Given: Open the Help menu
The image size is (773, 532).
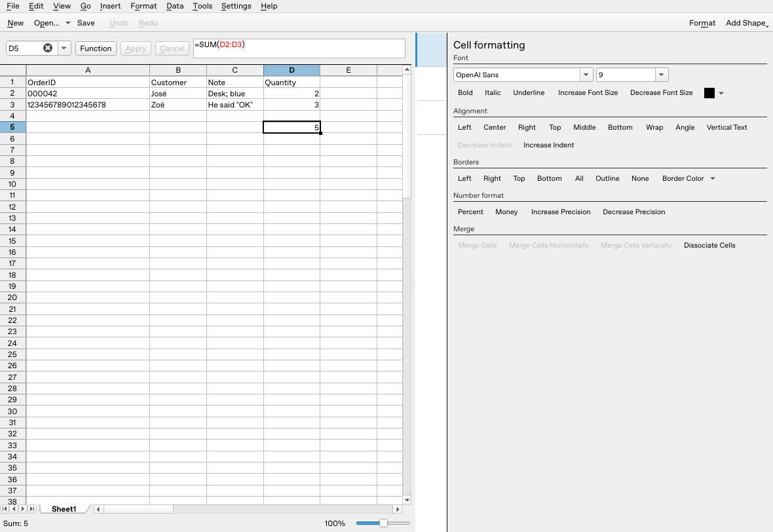Looking at the screenshot, I should pyautogui.click(x=269, y=6).
